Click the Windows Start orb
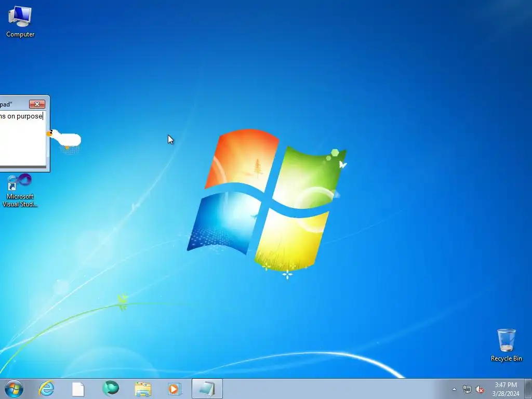 coord(14,389)
